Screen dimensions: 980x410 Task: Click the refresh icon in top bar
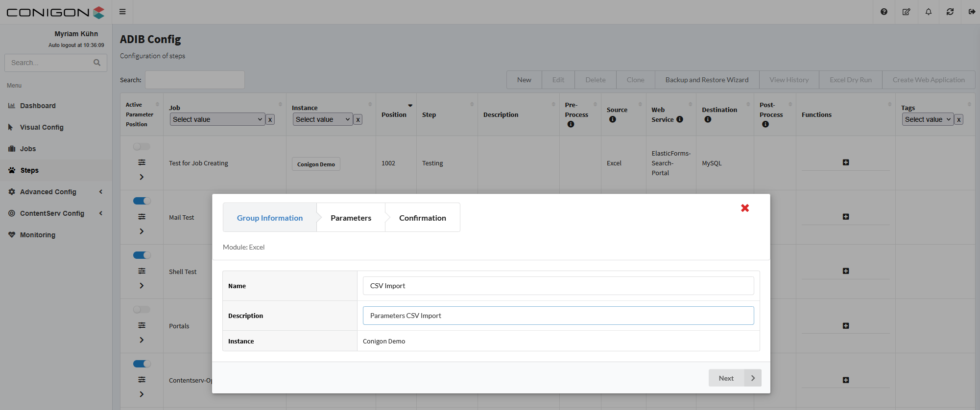tap(950, 12)
